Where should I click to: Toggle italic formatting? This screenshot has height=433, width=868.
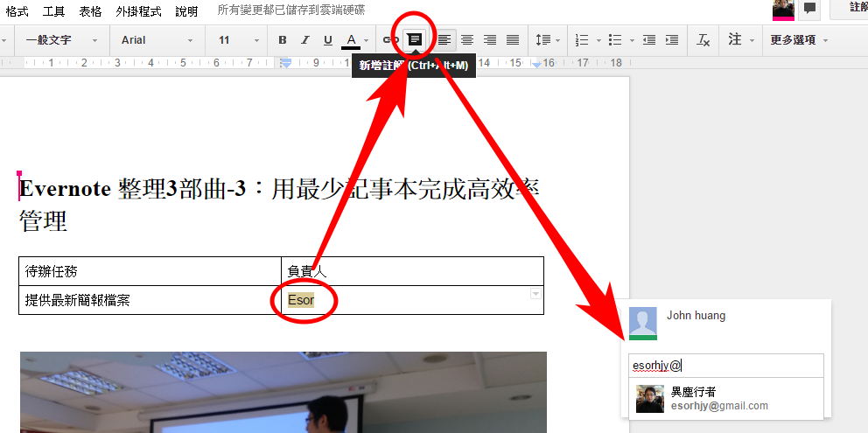[305, 40]
